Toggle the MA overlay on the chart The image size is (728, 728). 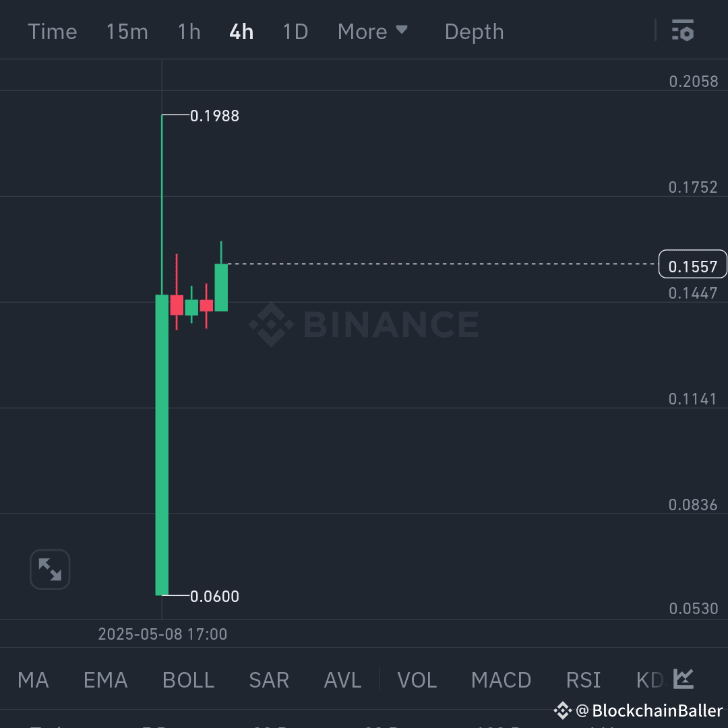[x=32, y=680]
